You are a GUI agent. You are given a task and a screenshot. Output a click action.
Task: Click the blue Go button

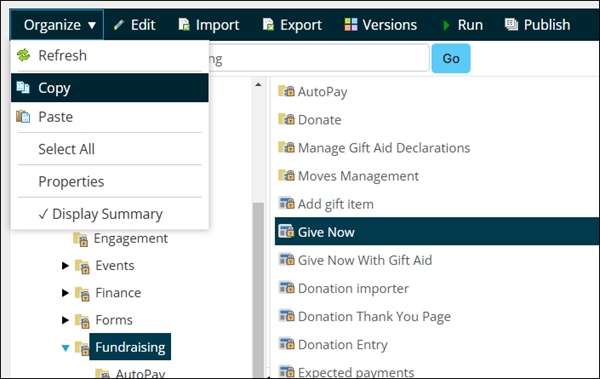point(451,58)
